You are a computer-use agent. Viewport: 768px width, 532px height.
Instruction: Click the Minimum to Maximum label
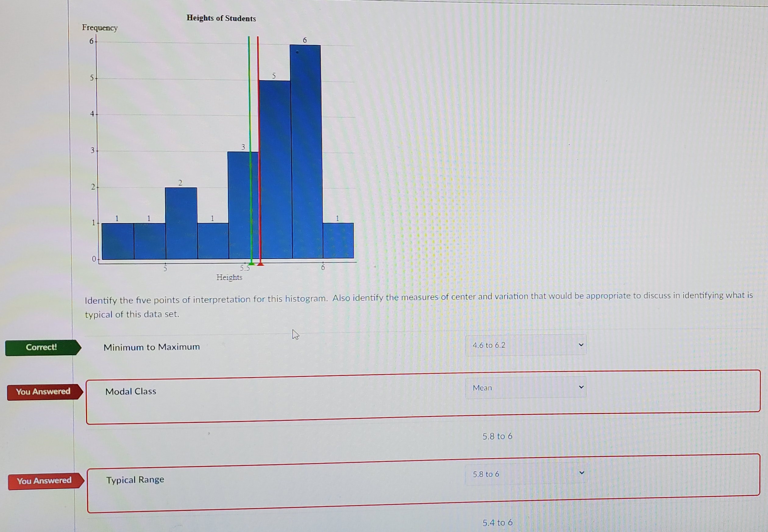[x=152, y=347]
